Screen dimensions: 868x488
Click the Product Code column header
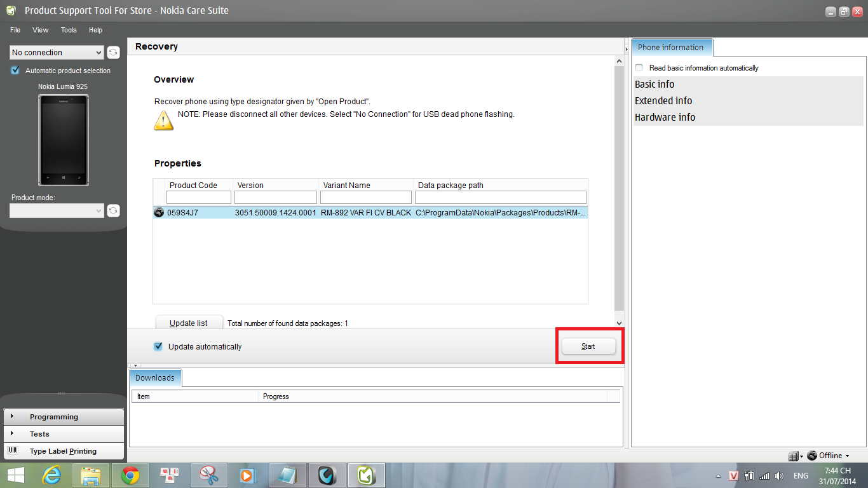[193, 186]
